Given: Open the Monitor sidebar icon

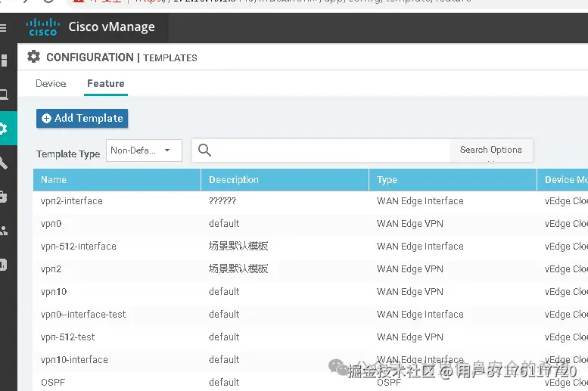Looking at the screenshot, I should [4, 95].
